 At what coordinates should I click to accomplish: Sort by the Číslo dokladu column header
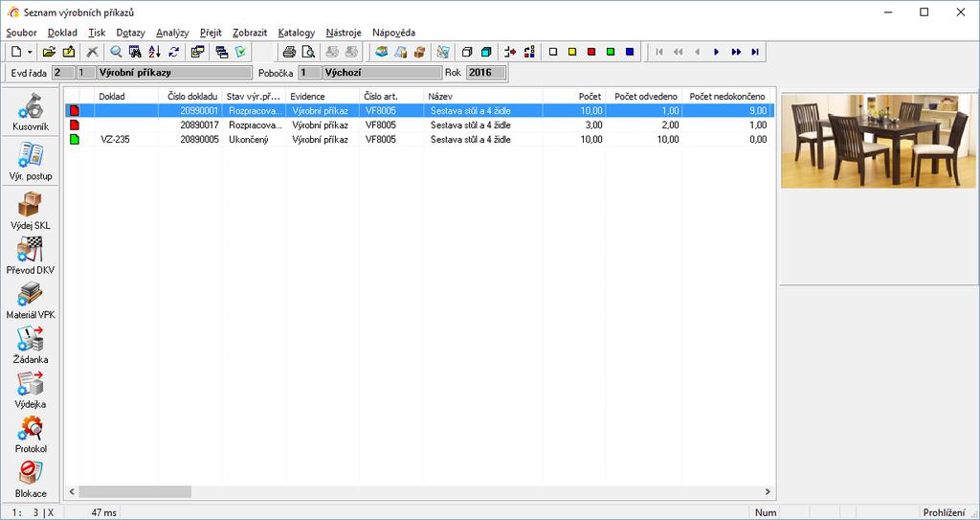coord(190,97)
